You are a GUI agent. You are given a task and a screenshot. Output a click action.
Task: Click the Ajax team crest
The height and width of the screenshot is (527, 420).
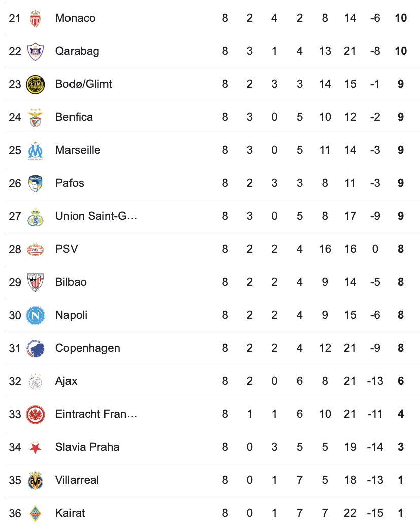click(x=35, y=381)
